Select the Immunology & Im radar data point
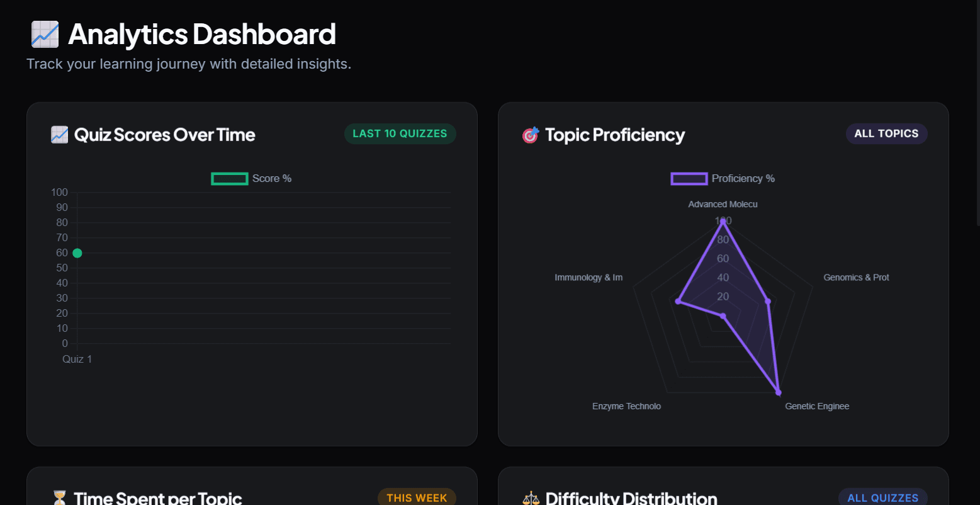 (678, 302)
